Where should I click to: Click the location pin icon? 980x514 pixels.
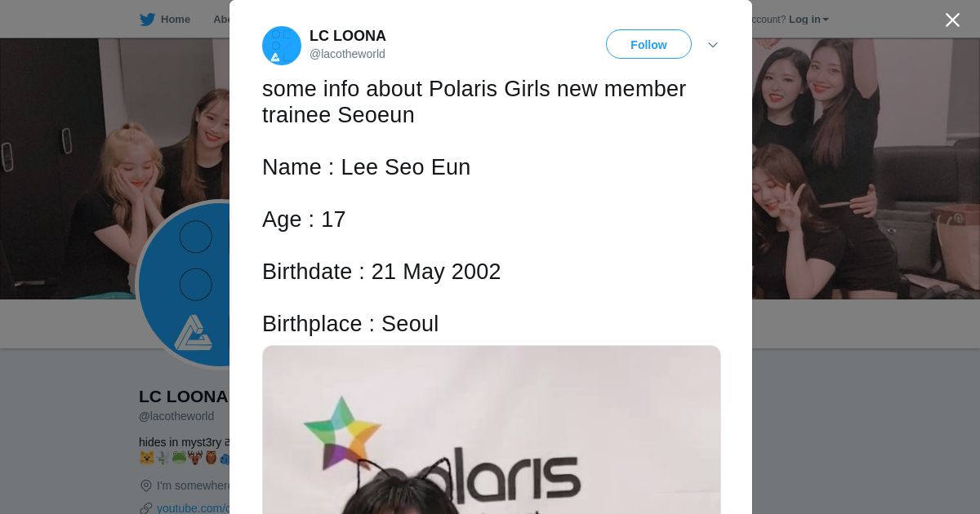point(146,485)
